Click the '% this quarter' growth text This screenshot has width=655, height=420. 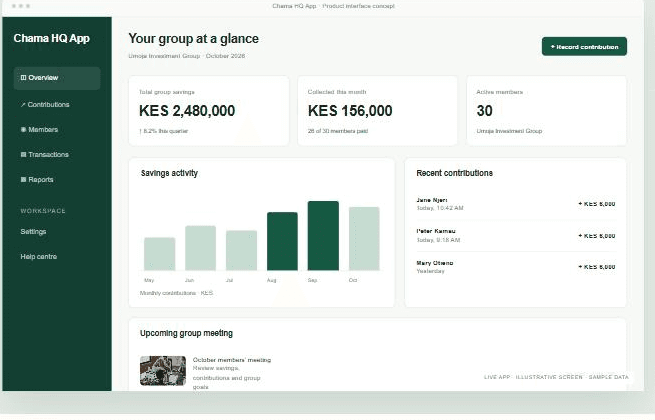click(x=169, y=131)
